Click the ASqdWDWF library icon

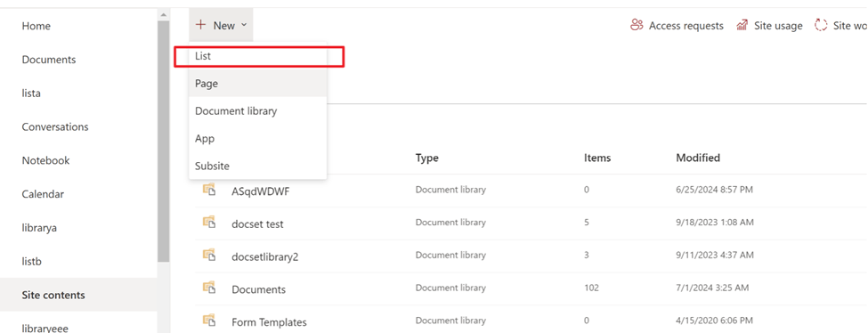pos(208,190)
